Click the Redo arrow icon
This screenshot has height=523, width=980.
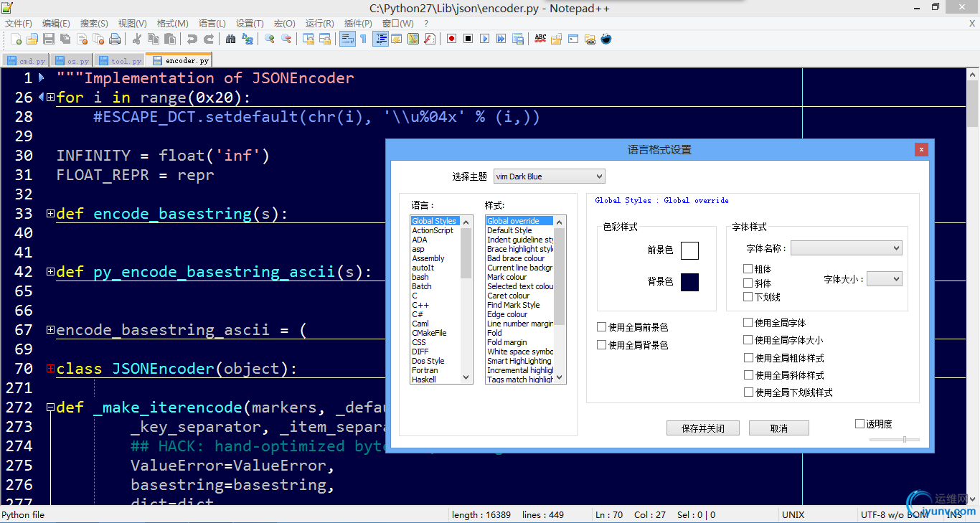point(209,39)
